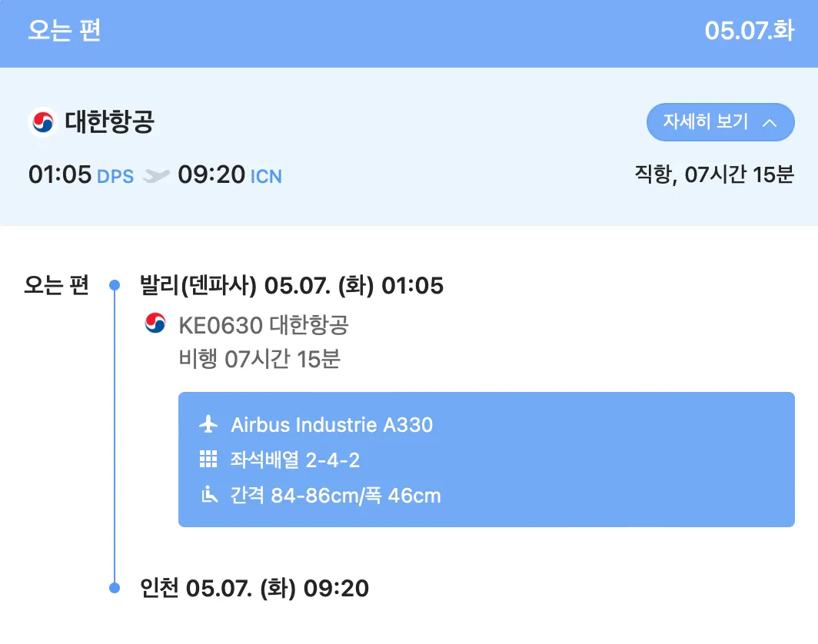Select the 오는 편 header title

point(65,32)
